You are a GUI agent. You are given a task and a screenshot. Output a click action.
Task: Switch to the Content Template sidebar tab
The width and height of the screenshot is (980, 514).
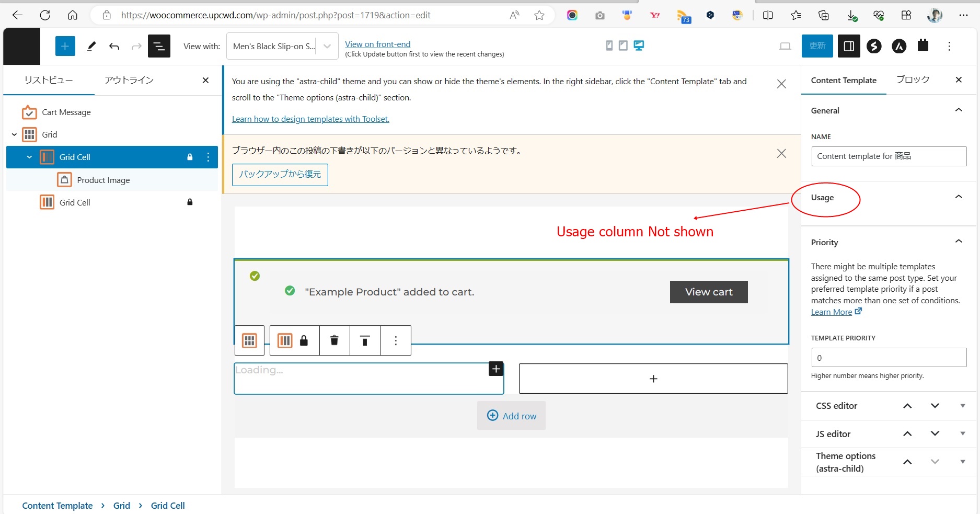pos(844,80)
